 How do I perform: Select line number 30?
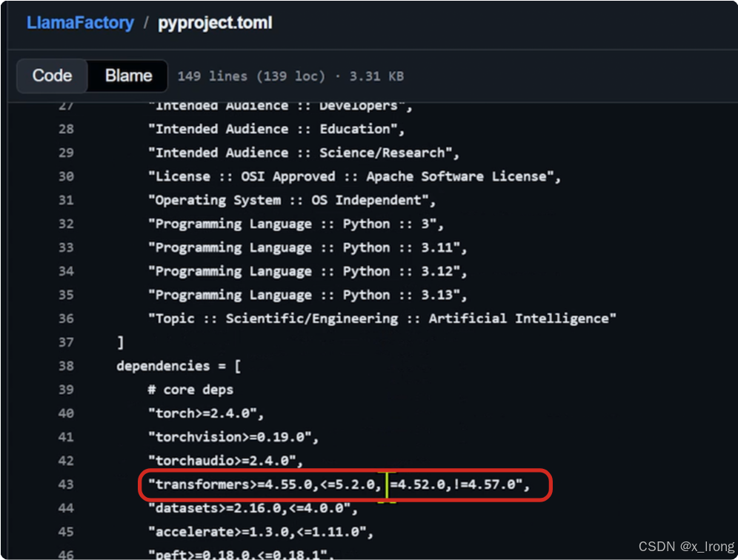pos(67,176)
